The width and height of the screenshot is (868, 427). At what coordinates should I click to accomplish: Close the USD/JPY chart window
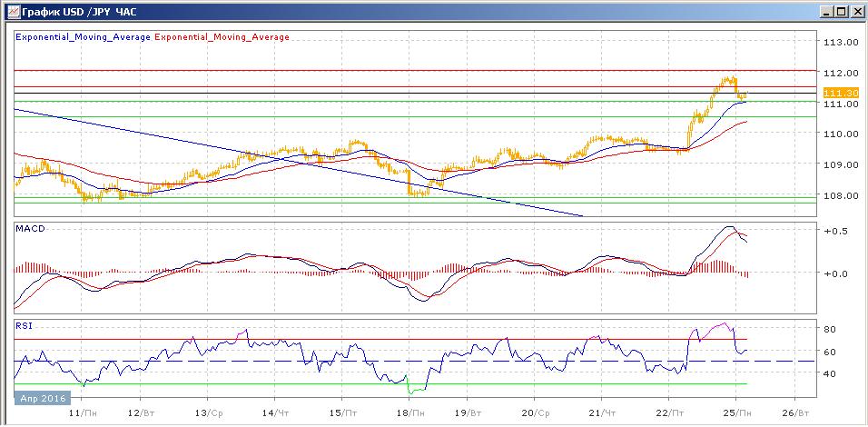(856, 12)
